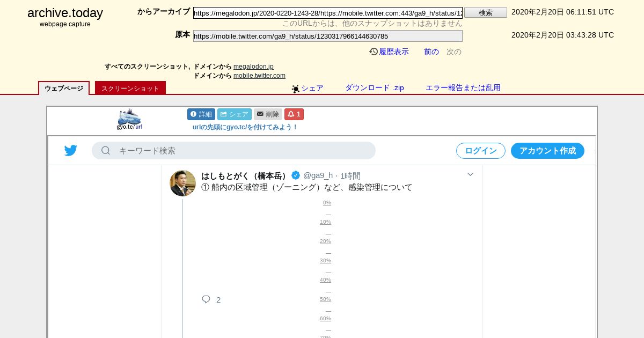Viewport: 644px width, 338px height.
Task: Jump to 10% scroll marker
Action: click(325, 222)
